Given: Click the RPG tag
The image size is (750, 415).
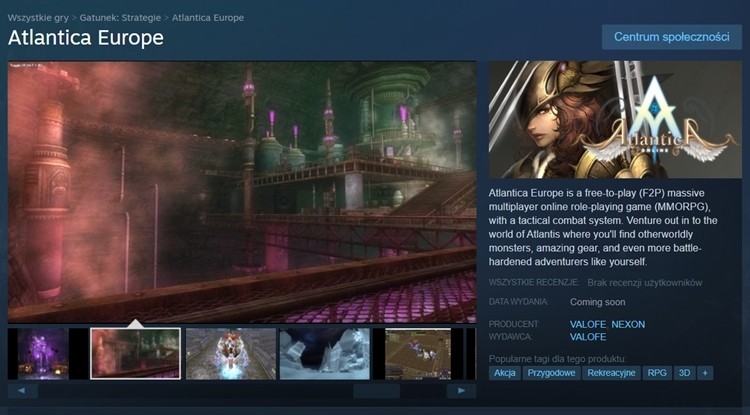Looking at the screenshot, I should coord(657,373).
